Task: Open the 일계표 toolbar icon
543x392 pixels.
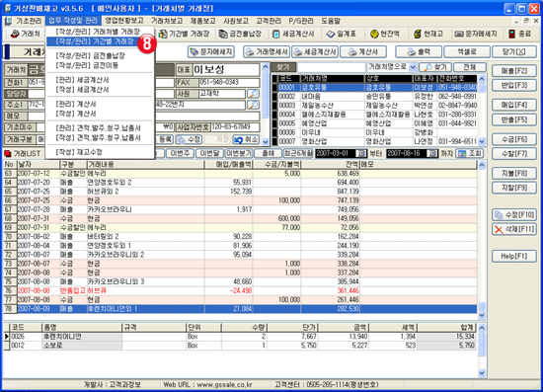Action: (331, 34)
